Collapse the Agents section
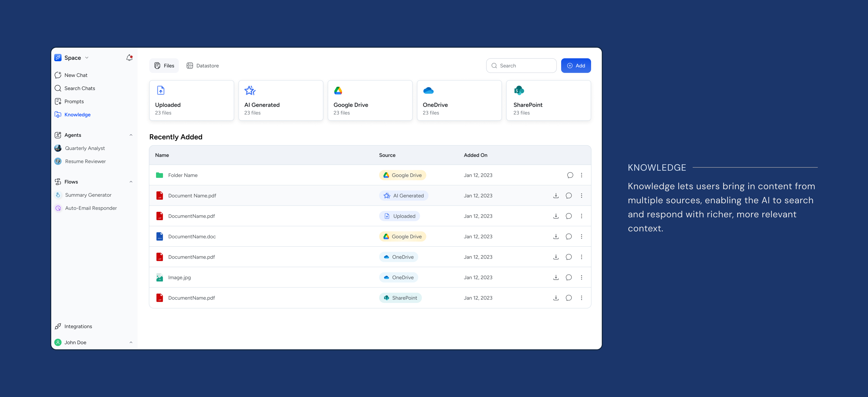This screenshot has height=397, width=868. pyautogui.click(x=131, y=135)
